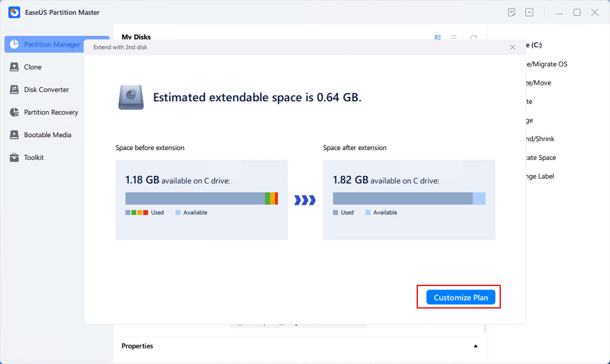Maximize the EaseUS window

pyautogui.click(x=577, y=12)
